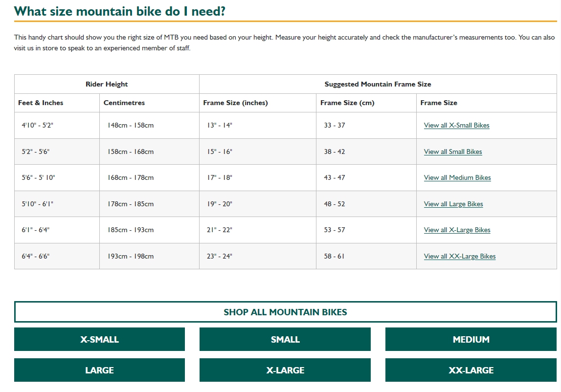Pick the green LARGE size button

coord(99,370)
